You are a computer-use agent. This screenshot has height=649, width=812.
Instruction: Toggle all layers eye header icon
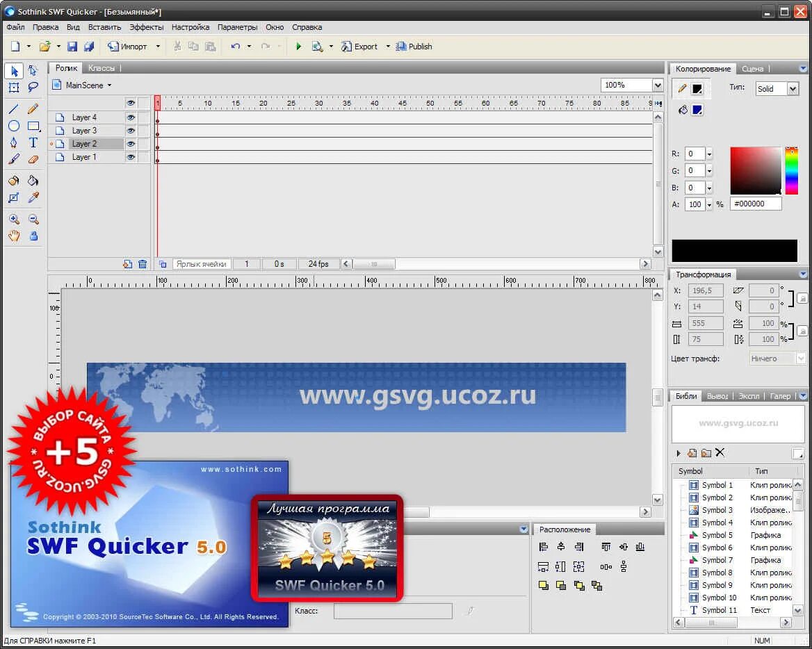pyautogui.click(x=131, y=103)
